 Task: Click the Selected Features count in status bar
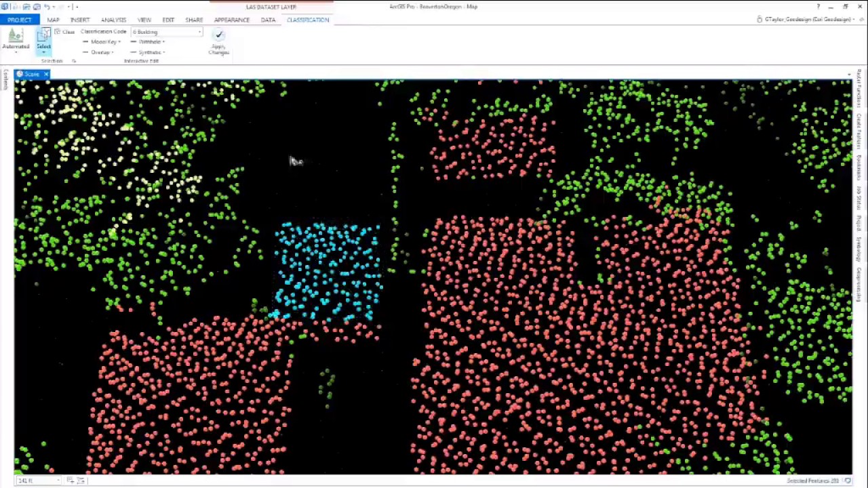click(x=813, y=481)
